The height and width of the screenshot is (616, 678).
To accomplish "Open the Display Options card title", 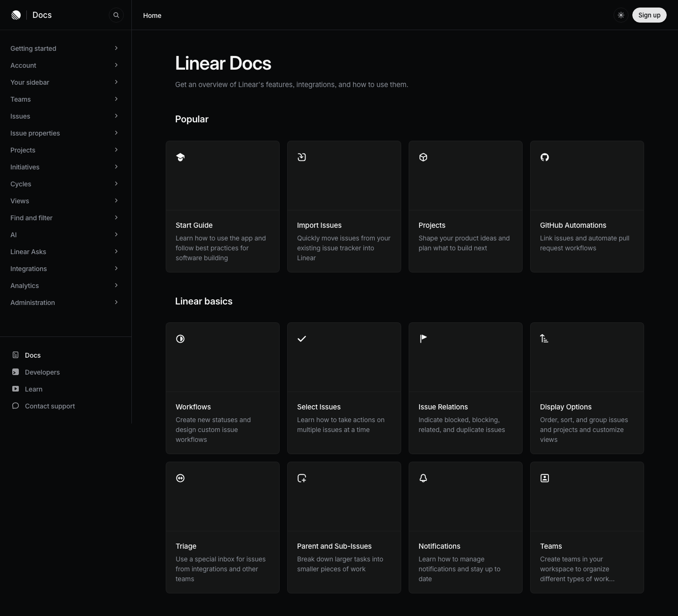I will [565, 407].
